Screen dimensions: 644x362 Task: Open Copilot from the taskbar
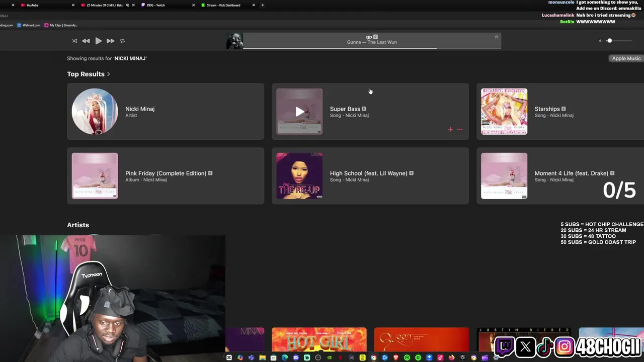(240, 357)
